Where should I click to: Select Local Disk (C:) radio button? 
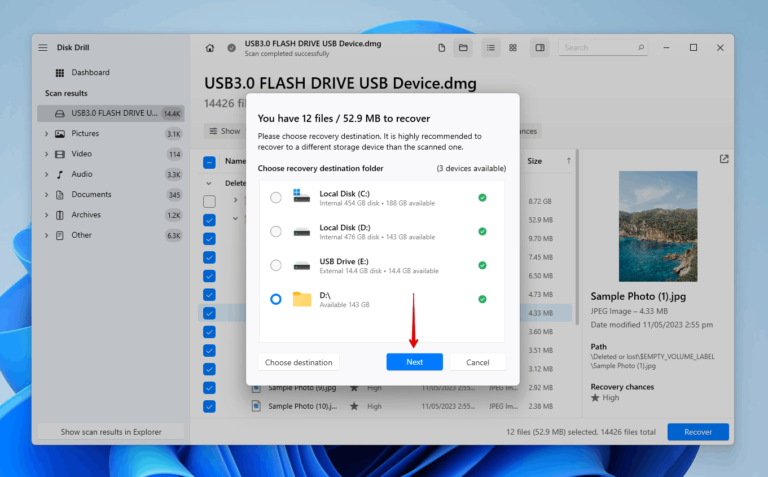coord(276,198)
